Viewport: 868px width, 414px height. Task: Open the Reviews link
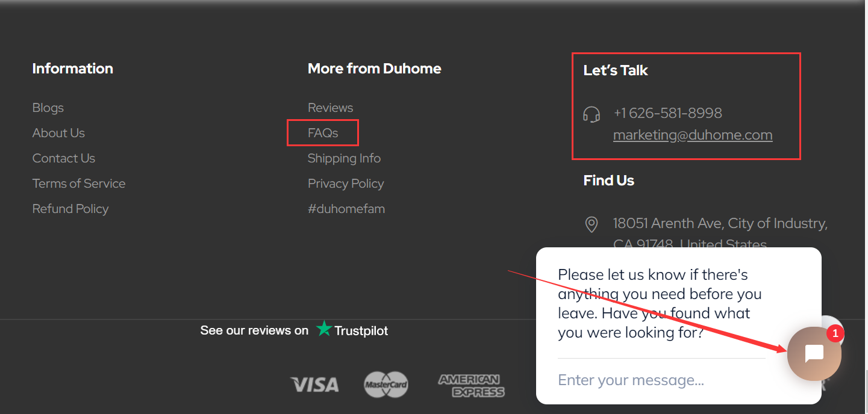pos(331,108)
